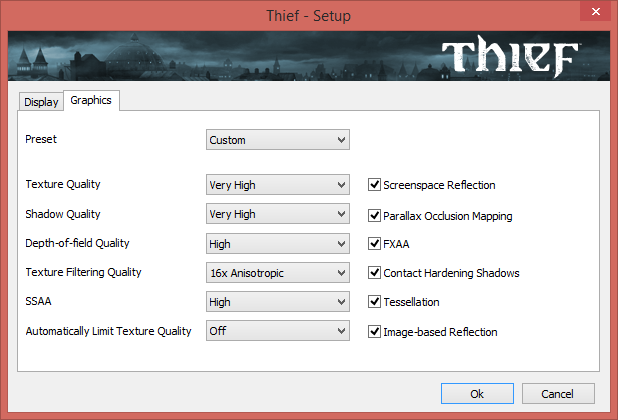618x420 pixels.
Task: Select the Graphics tab
Action: [x=91, y=100]
